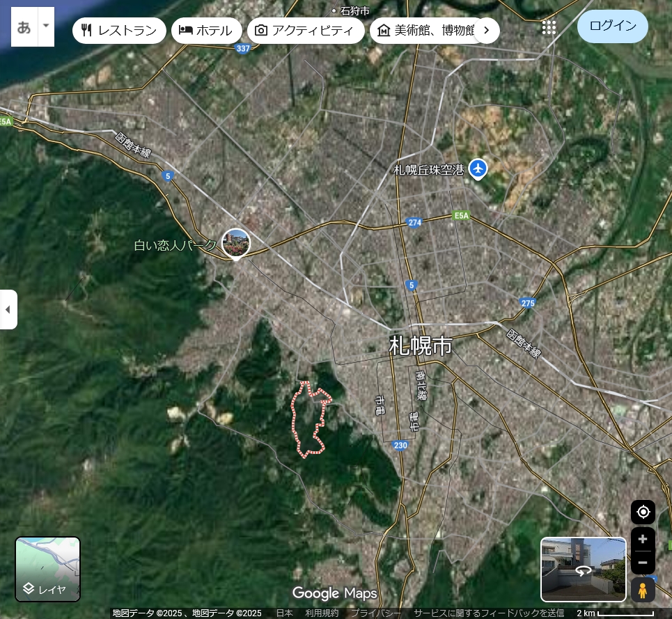Open the input method dropdown arrow
This screenshot has width=672, height=619.
pos(46,26)
